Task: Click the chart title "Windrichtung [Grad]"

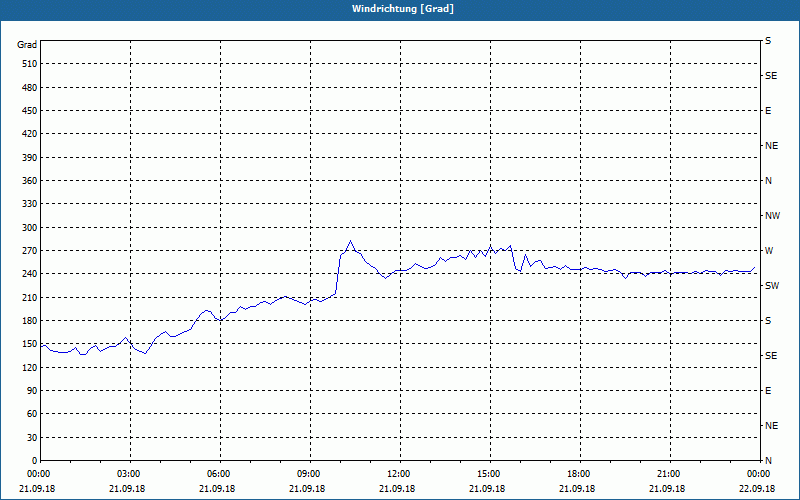Action: tap(403, 9)
